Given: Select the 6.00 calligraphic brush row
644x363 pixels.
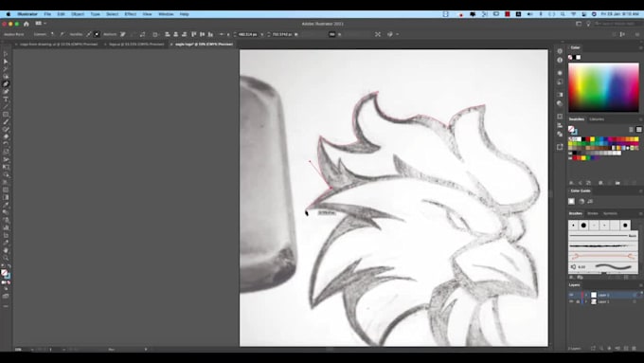Looking at the screenshot, I should (x=603, y=267).
